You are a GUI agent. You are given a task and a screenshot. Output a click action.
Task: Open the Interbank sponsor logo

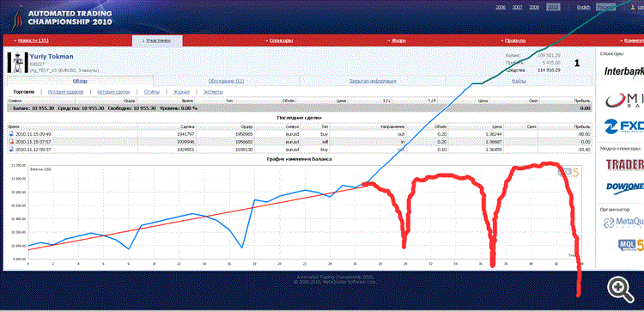(x=623, y=71)
